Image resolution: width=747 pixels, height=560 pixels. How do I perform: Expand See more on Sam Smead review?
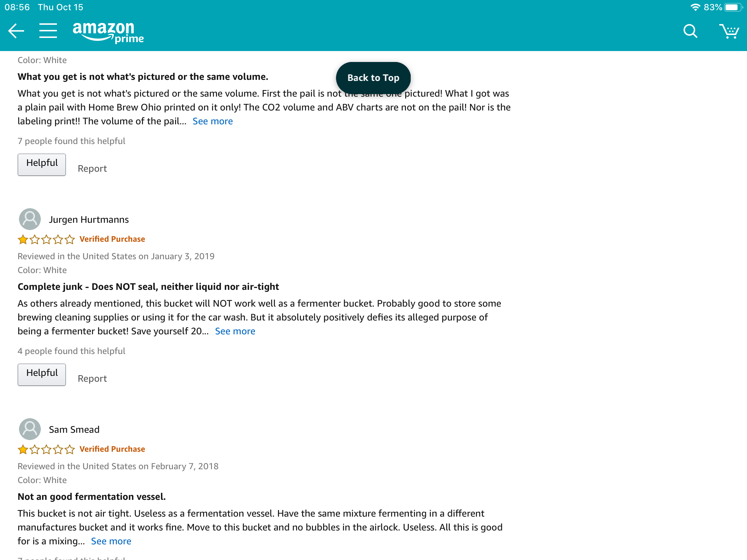coord(111,541)
